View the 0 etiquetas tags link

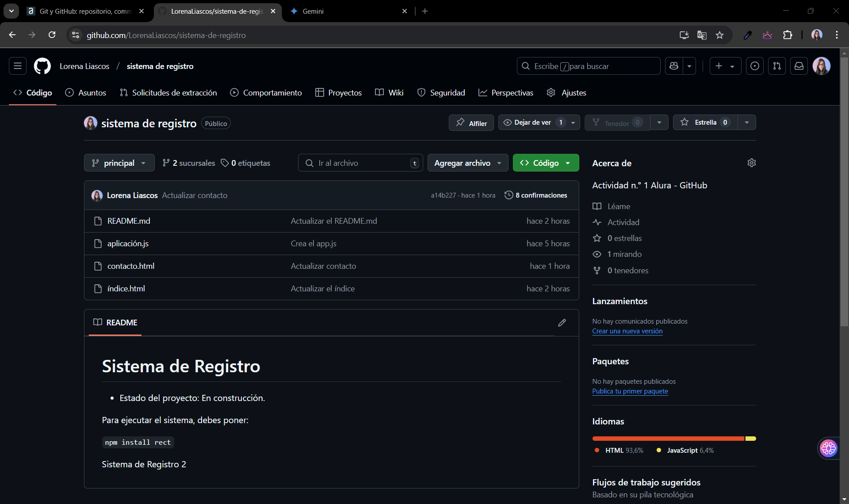tap(245, 163)
